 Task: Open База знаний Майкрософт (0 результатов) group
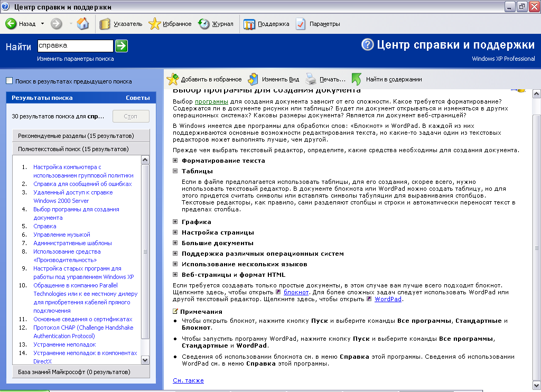tap(81, 371)
